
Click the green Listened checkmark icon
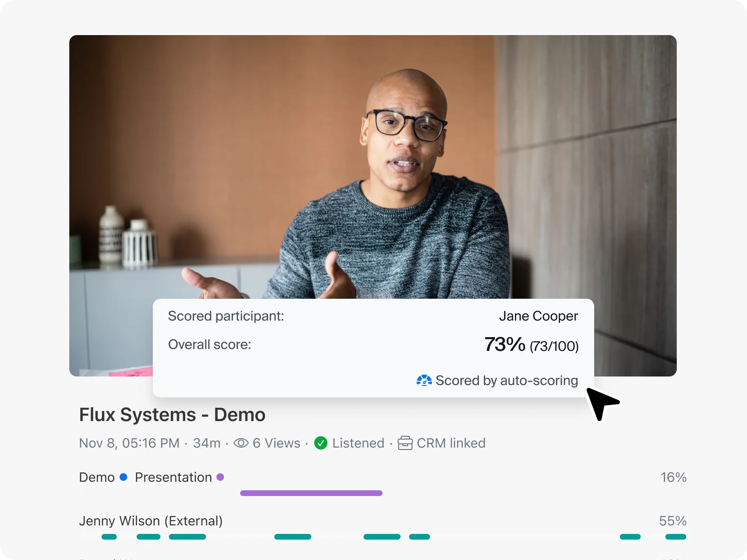click(x=321, y=443)
